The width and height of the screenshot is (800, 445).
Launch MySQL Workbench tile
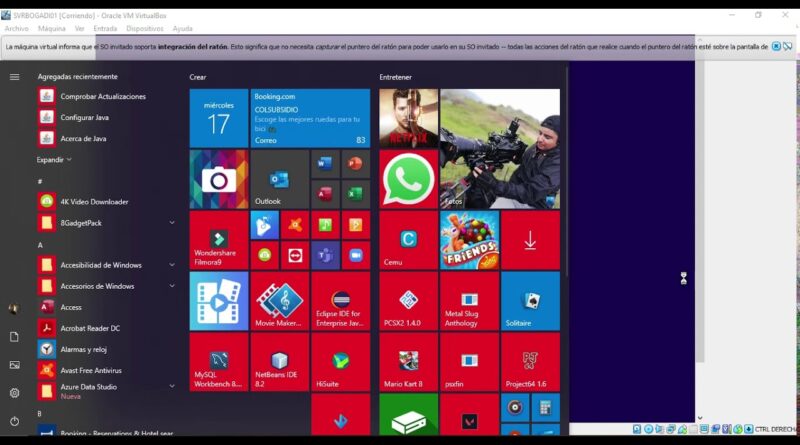[x=219, y=362]
